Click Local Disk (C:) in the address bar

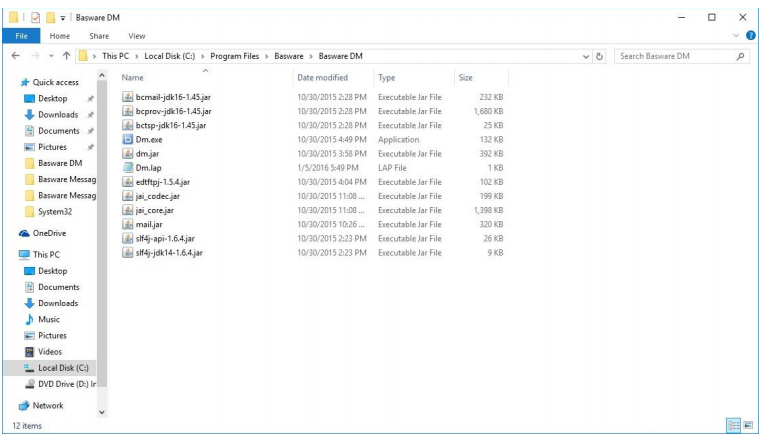(x=169, y=56)
